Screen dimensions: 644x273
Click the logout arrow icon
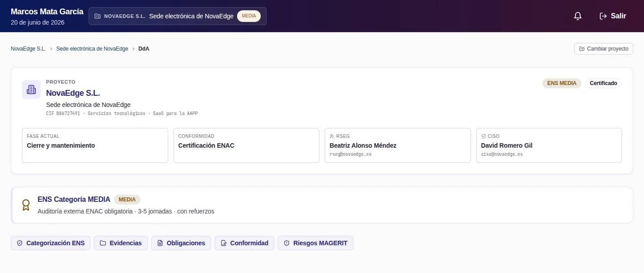603,16
